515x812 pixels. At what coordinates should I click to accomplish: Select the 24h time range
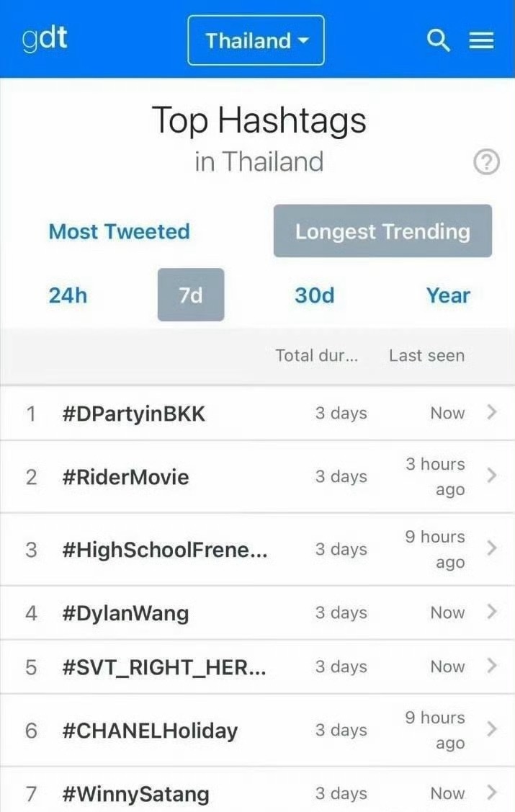(x=68, y=295)
